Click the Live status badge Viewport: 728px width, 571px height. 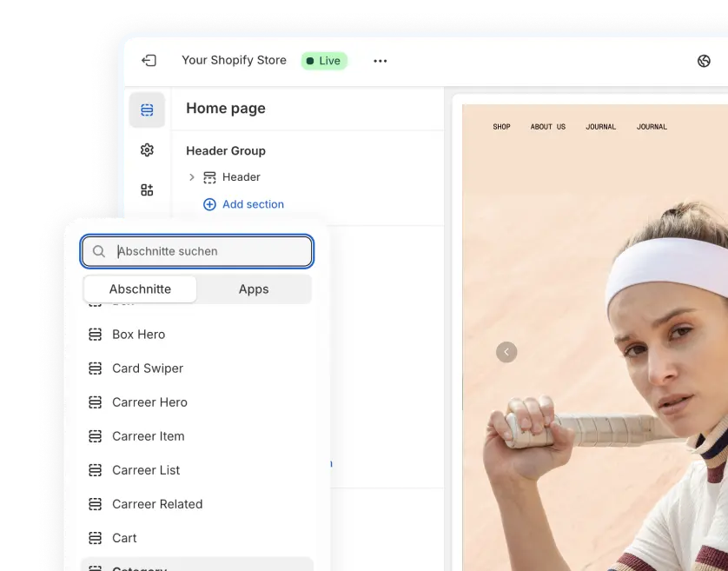(324, 61)
